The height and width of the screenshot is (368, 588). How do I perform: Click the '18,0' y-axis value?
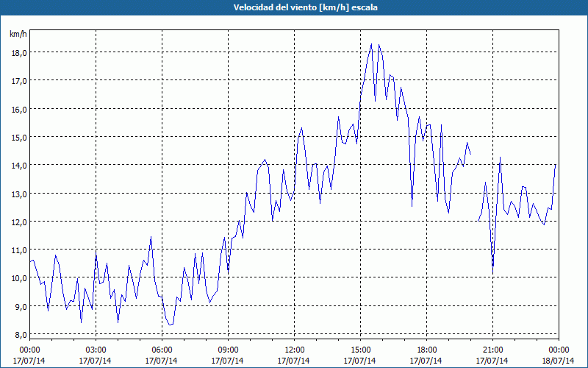coord(19,52)
